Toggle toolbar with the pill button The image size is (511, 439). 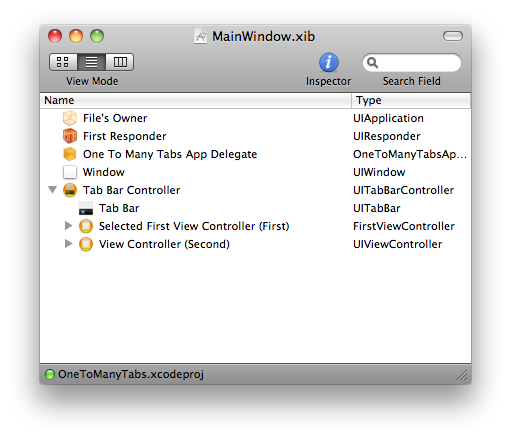(453, 36)
